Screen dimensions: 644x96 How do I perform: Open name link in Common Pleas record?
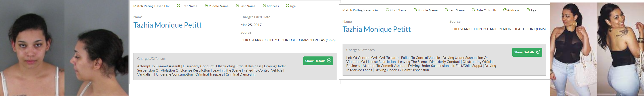[167, 25]
